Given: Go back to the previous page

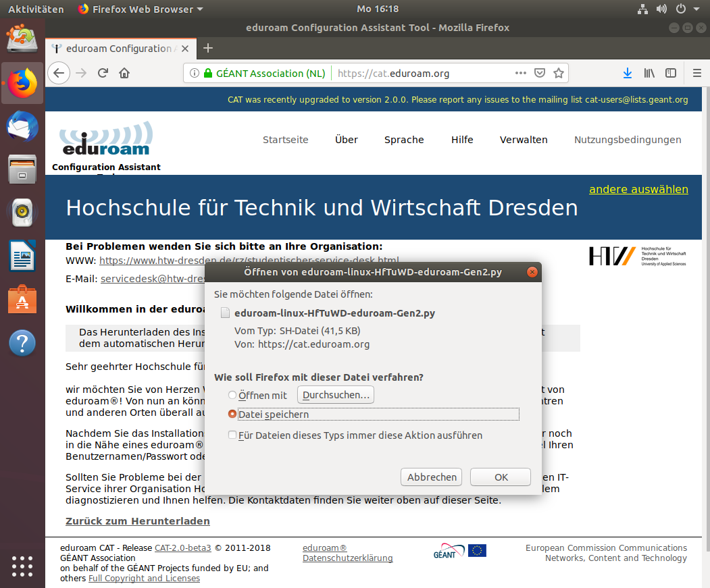Looking at the screenshot, I should 59,73.
